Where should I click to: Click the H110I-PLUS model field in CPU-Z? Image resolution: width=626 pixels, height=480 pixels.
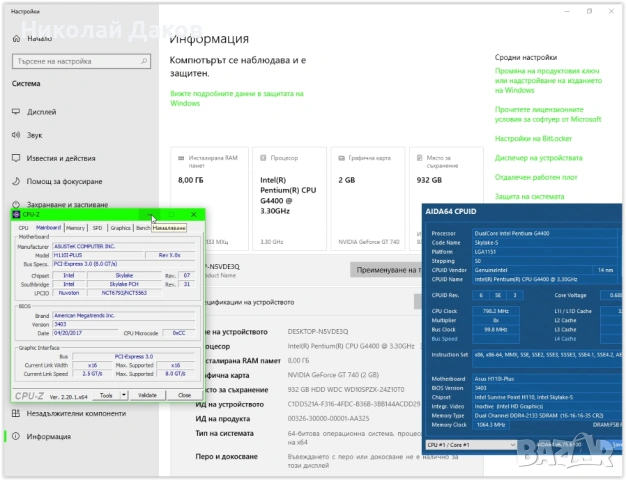[x=98, y=255]
